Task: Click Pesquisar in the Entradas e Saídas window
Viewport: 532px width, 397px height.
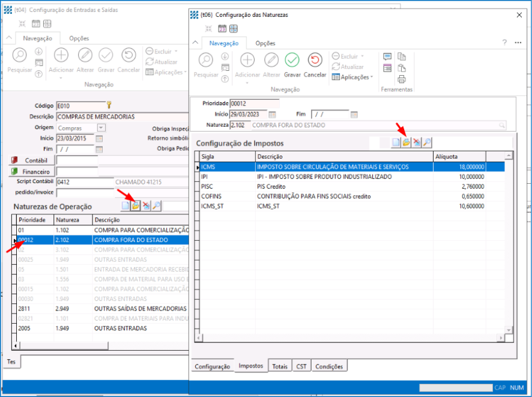Action: point(20,61)
